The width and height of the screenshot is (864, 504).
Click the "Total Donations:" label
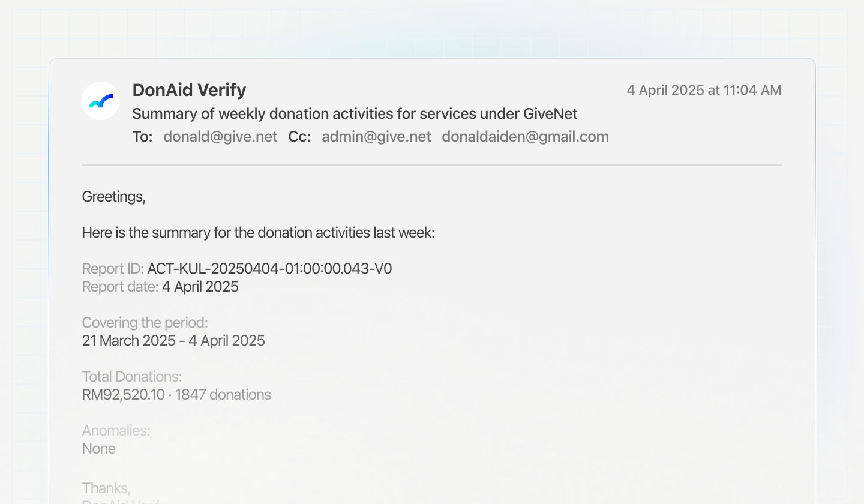[132, 377]
